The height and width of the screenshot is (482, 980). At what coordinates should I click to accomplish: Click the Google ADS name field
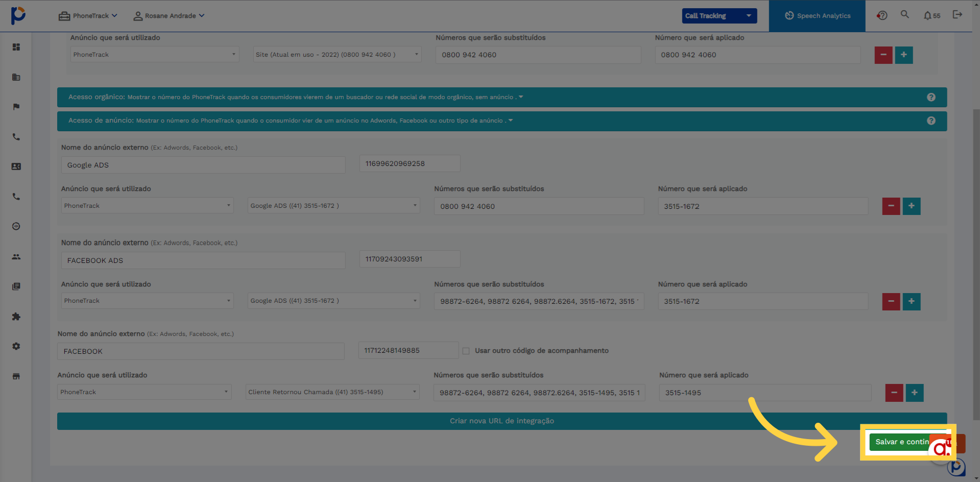(x=203, y=165)
